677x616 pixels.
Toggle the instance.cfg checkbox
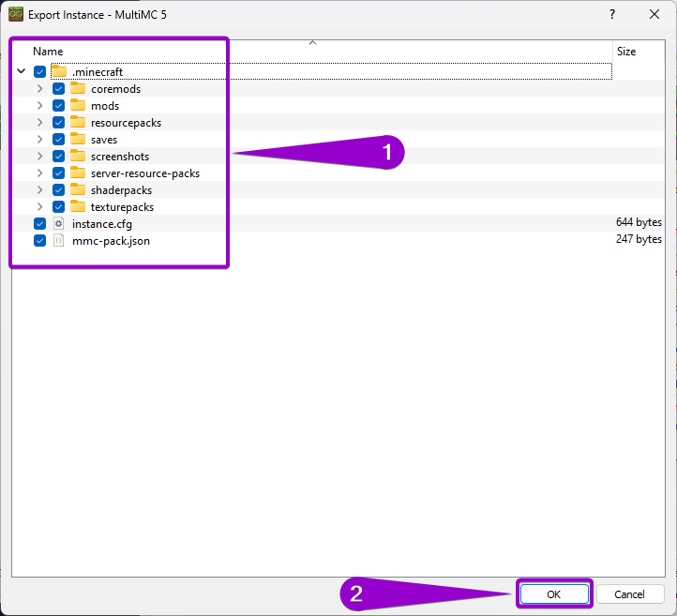tap(39, 223)
